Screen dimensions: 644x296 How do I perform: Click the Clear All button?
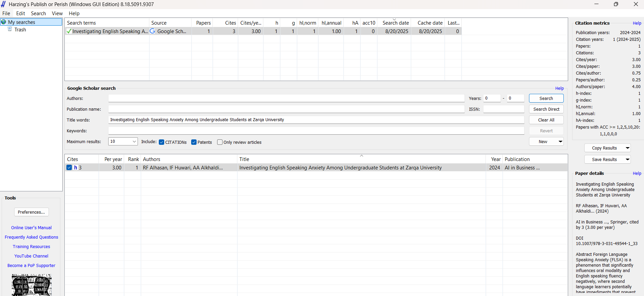[546, 120]
